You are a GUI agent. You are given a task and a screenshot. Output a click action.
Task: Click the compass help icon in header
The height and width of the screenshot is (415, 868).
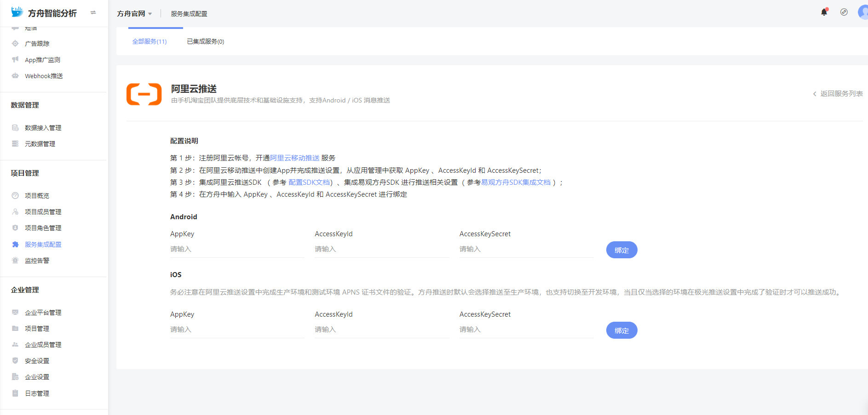(844, 12)
